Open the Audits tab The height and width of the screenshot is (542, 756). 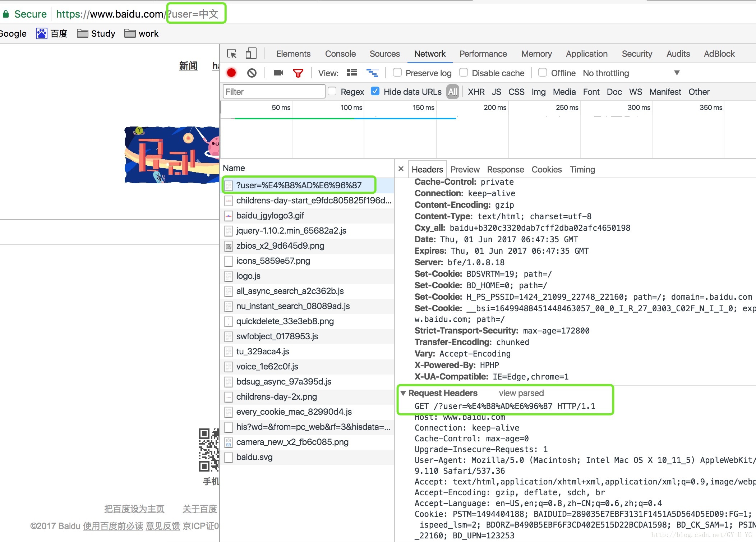pos(678,54)
